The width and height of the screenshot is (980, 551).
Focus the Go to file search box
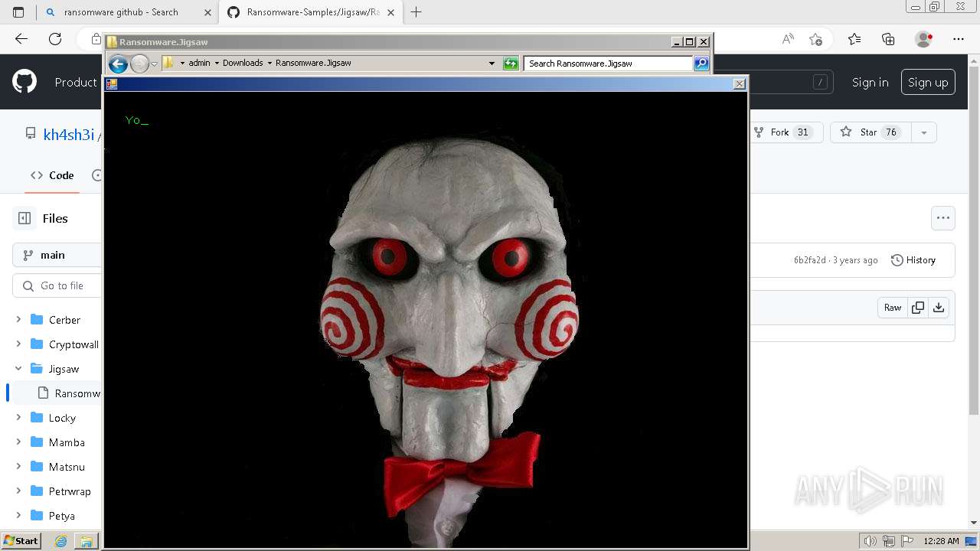click(x=57, y=285)
